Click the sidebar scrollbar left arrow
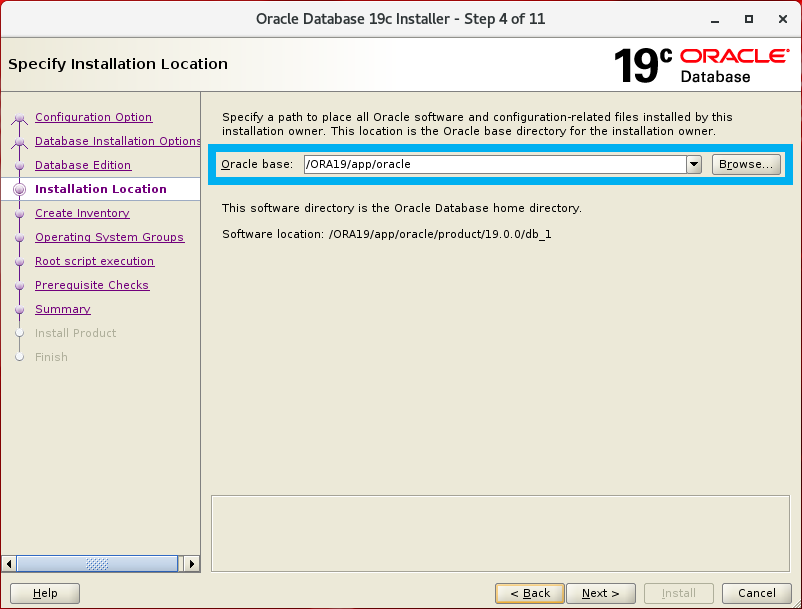This screenshot has width=802, height=609. click(x=9, y=564)
